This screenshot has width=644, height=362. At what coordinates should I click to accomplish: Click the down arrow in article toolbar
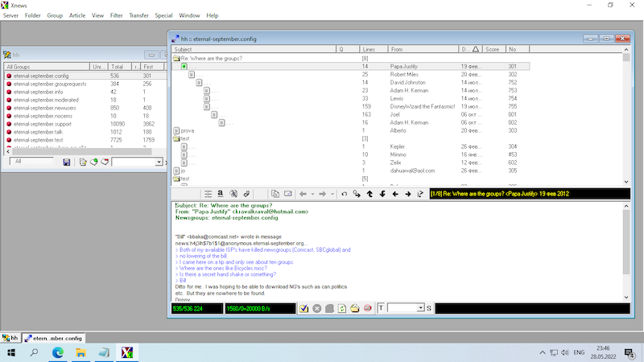pos(382,194)
